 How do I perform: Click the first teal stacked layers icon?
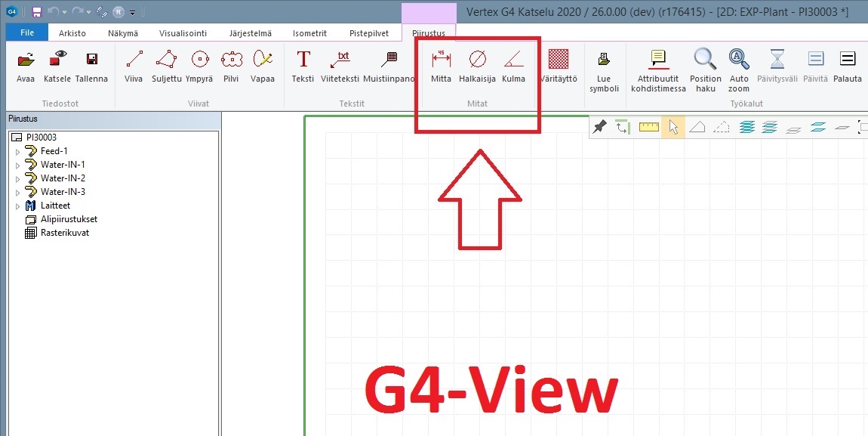[746, 128]
